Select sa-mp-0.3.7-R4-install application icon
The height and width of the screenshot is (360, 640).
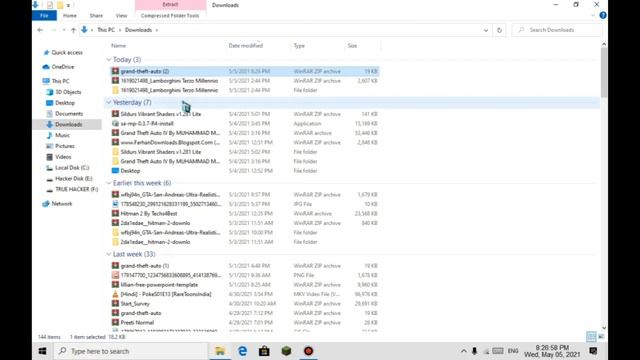(x=116, y=123)
